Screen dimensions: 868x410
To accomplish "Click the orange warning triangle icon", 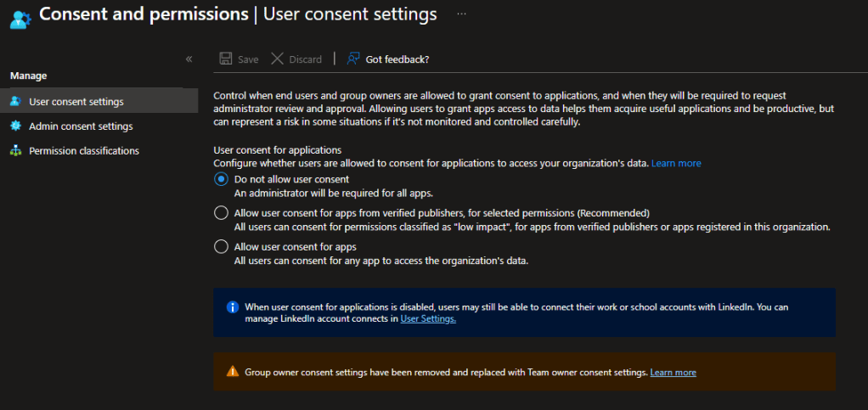I will [x=232, y=372].
